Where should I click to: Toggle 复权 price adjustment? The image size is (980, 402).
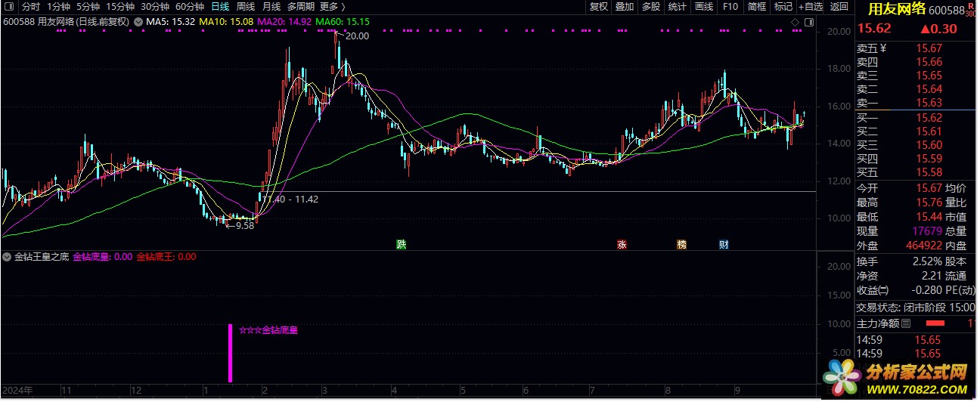tap(598, 7)
